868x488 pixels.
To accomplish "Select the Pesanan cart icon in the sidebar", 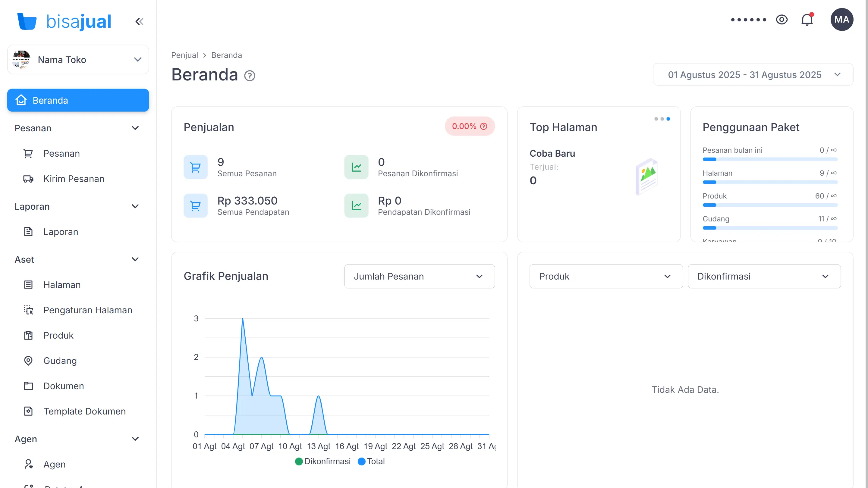I will coord(28,153).
